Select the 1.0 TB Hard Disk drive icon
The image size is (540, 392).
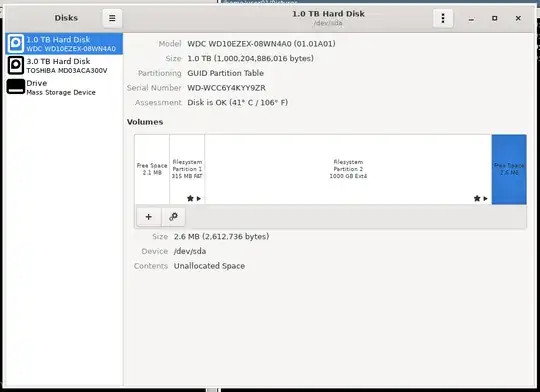coord(15,43)
